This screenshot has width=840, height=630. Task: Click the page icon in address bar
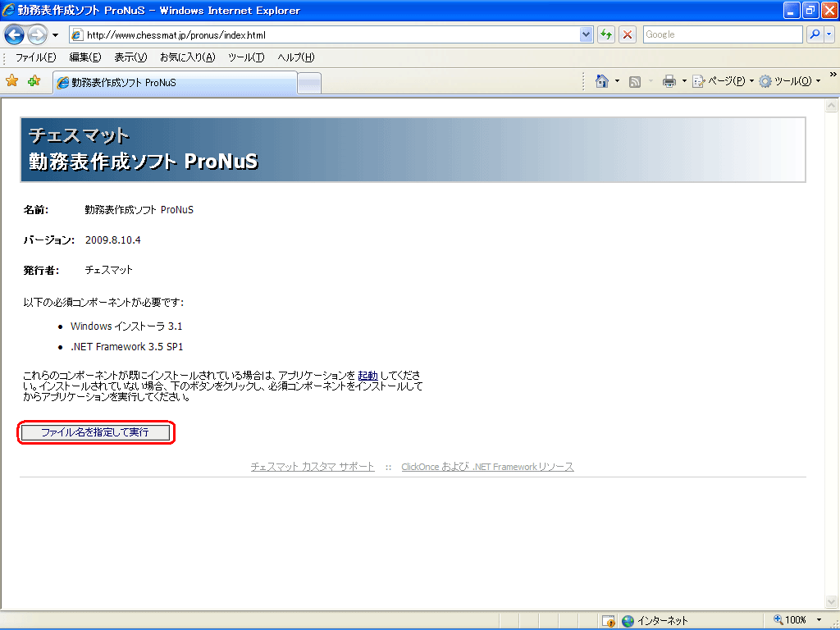[x=78, y=35]
